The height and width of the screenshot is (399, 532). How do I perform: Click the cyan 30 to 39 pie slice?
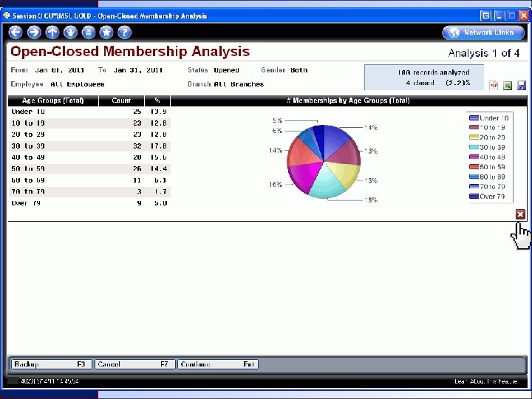click(327, 185)
